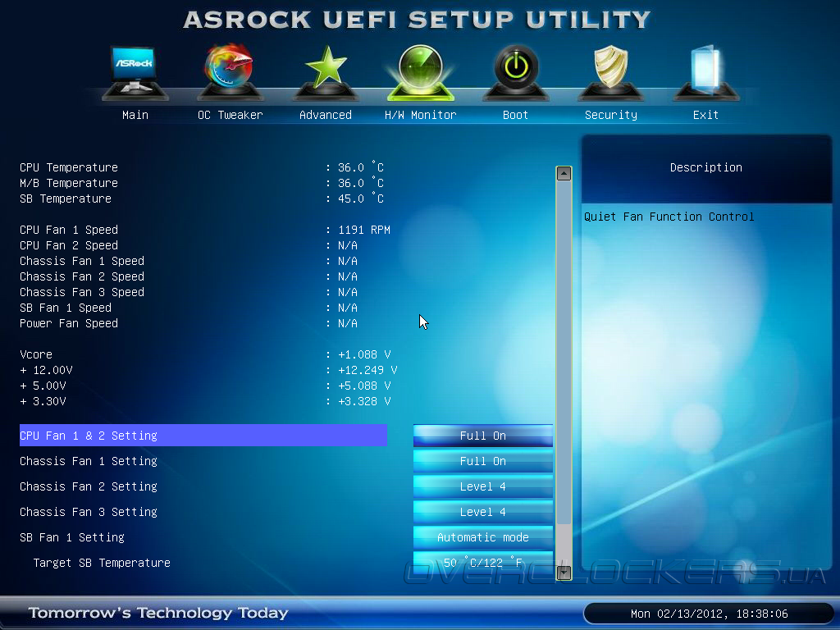Click the scrollbar up arrow
This screenshot has width=840, height=630.
pyautogui.click(x=564, y=173)
